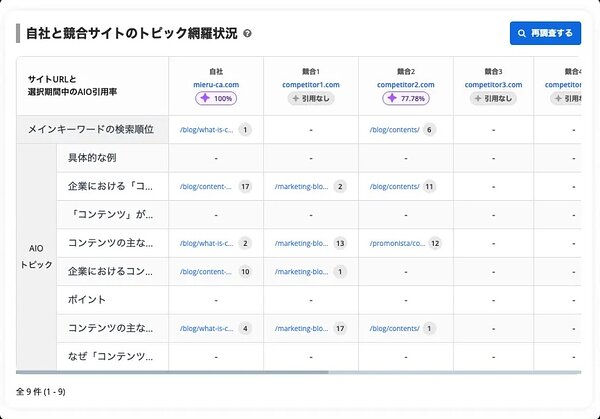Image resolution: width=600 pixels, height=419 pixels.
Task: Click 引用なし badge under competitor1.com
Action: 311,99
